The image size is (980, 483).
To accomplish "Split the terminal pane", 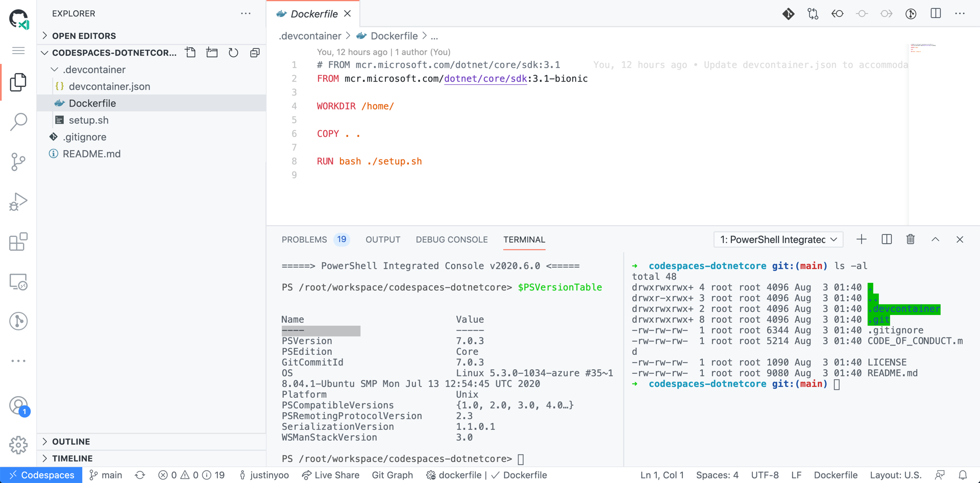I will [887, 239].
